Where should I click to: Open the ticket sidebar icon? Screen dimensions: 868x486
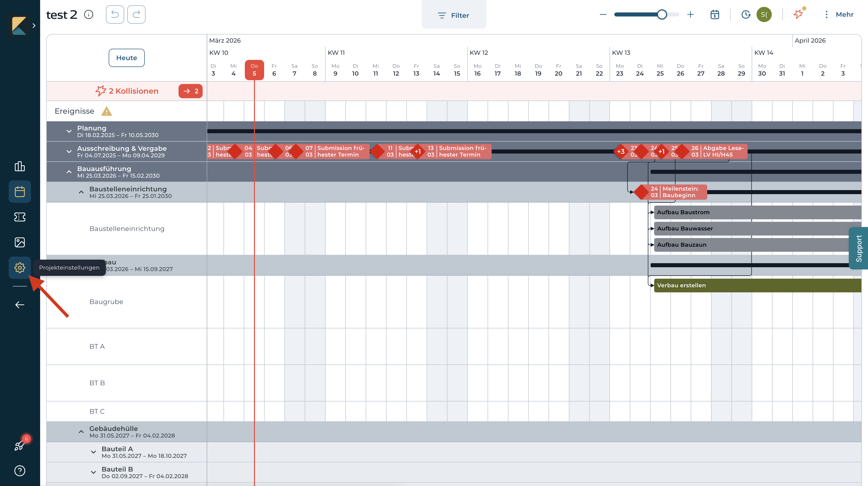(x=20, y=217)
